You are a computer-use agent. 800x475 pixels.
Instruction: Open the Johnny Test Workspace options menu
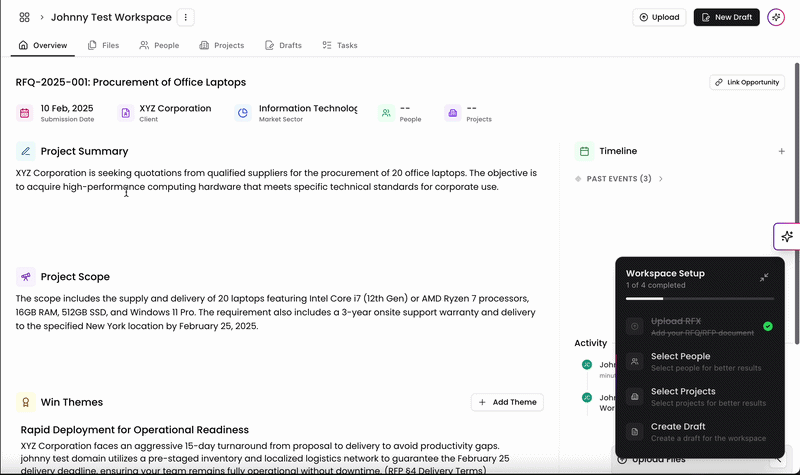pos(186,17)
